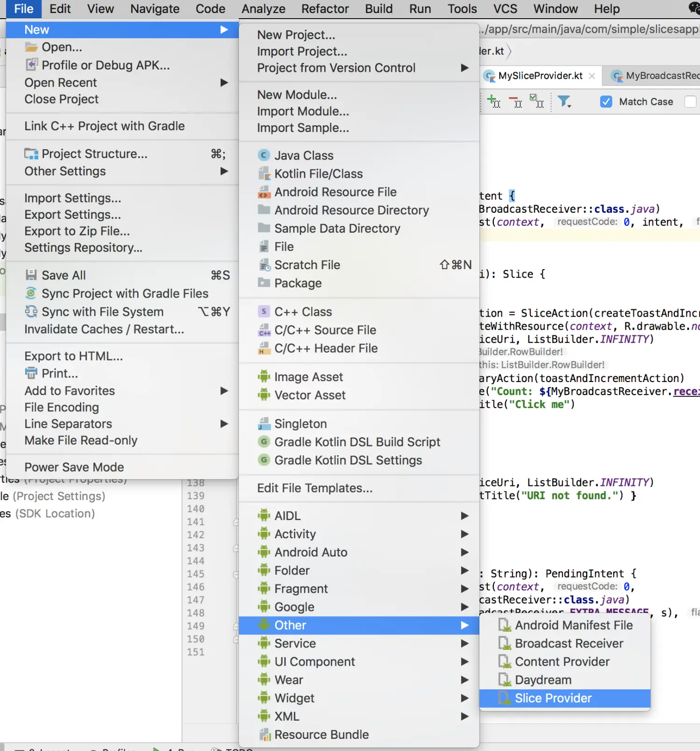Open the Help menu
The height and width of the screenshot is (751, 700).
pos(607,9)
